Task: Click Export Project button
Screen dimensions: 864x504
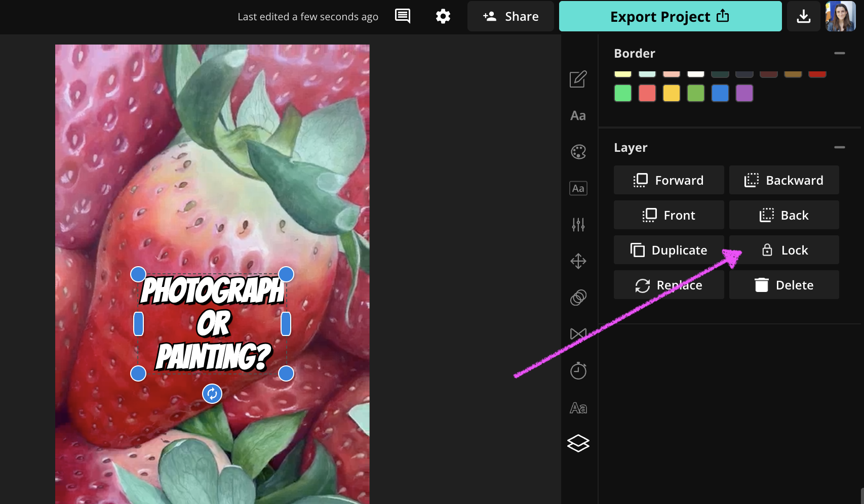Action: tap(670, 16)
